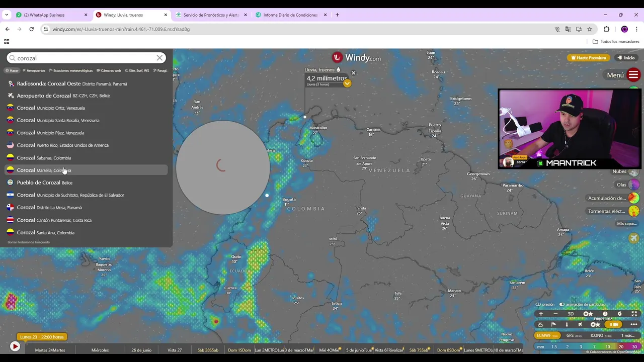Image resolution: width=644 pixels, height=362 pixels.
Task: Select the Acumulación de lluvia layer icon
Action: coord(634,198)
